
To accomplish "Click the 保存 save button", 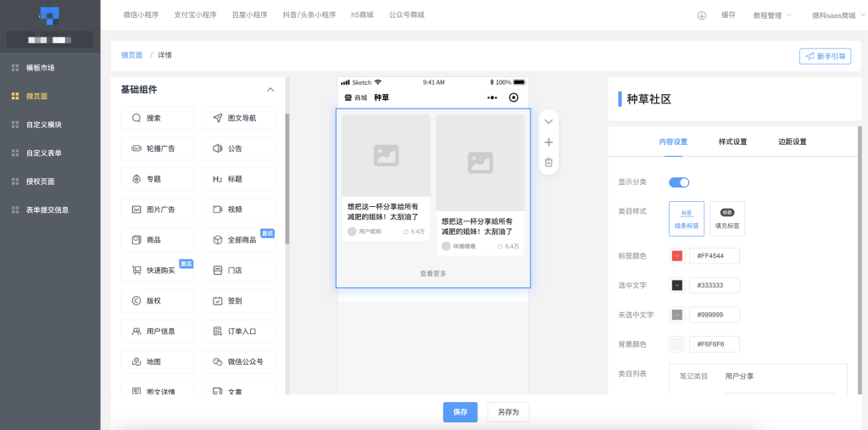I will (x=460, y=412).
